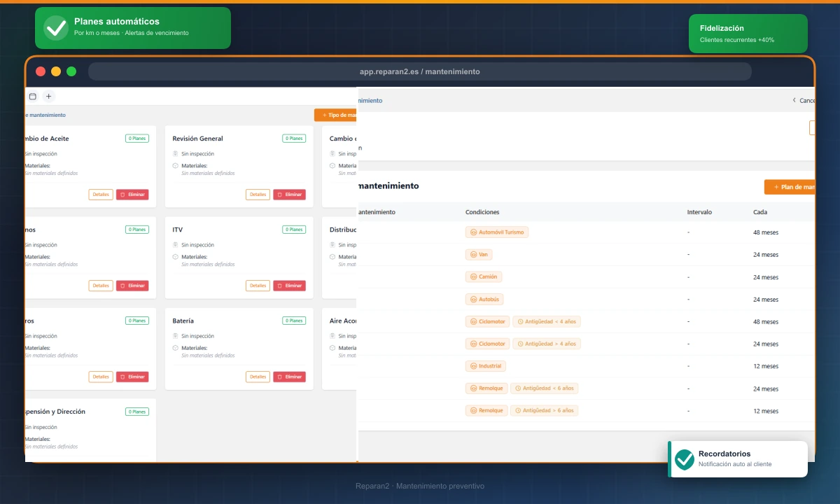Click the browser address bar showing app.reparan2.es
The height and width of the screenshot is (504, 840).
pos(419,71)
